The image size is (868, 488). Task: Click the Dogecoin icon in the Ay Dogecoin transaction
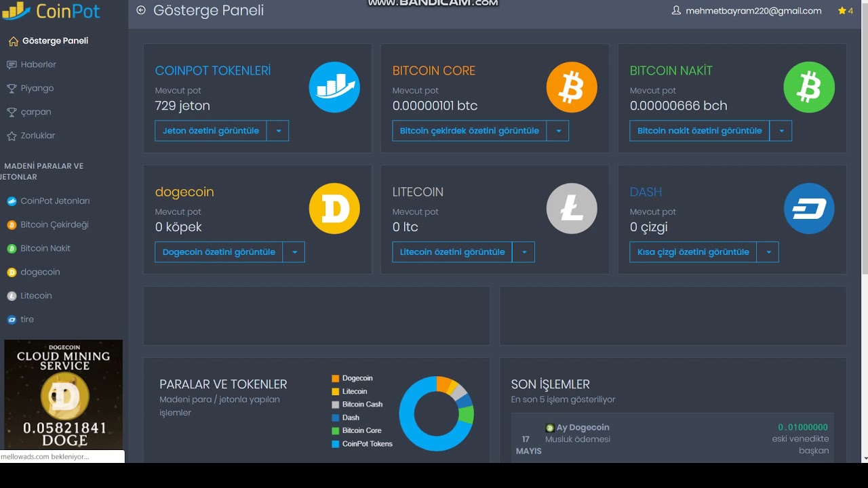(x=550, y=428)
